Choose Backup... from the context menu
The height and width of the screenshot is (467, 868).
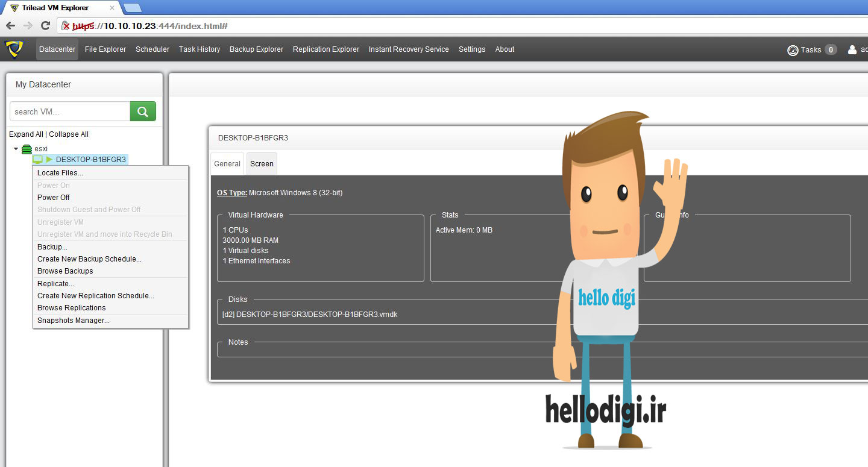click(x=110, y=247)
